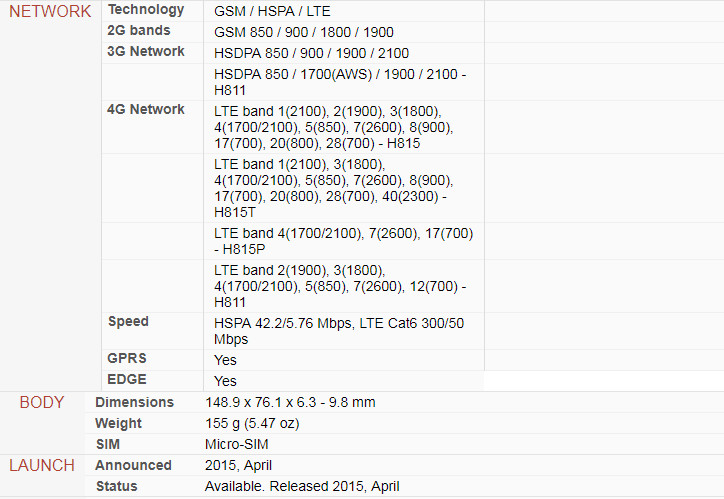Click the 3G Network label
Viewport: 724px width, 499px height.
(145, 51)
